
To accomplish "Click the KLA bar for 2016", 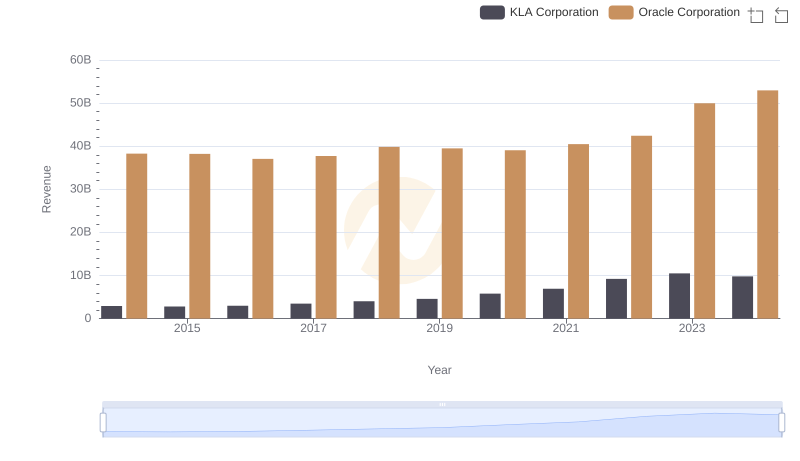I will coord(238,312).
